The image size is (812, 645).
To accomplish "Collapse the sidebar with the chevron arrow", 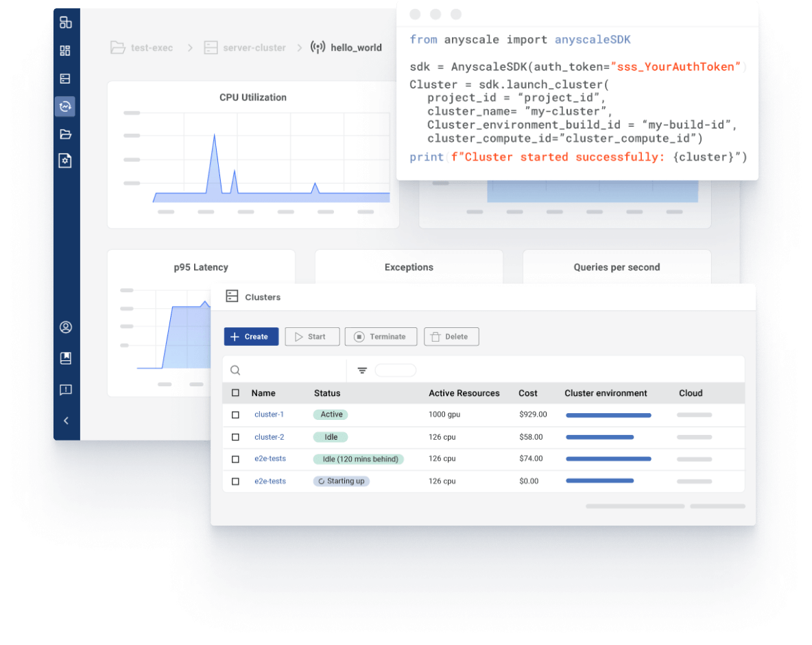I will [66, 421].
